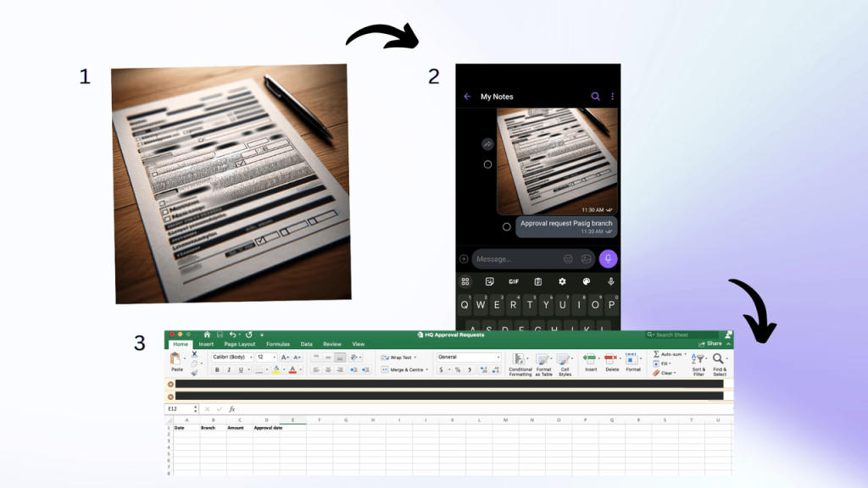This screenshot has width=868, height=488.
Task: Click the Search Sheet field
Action: 682,335
